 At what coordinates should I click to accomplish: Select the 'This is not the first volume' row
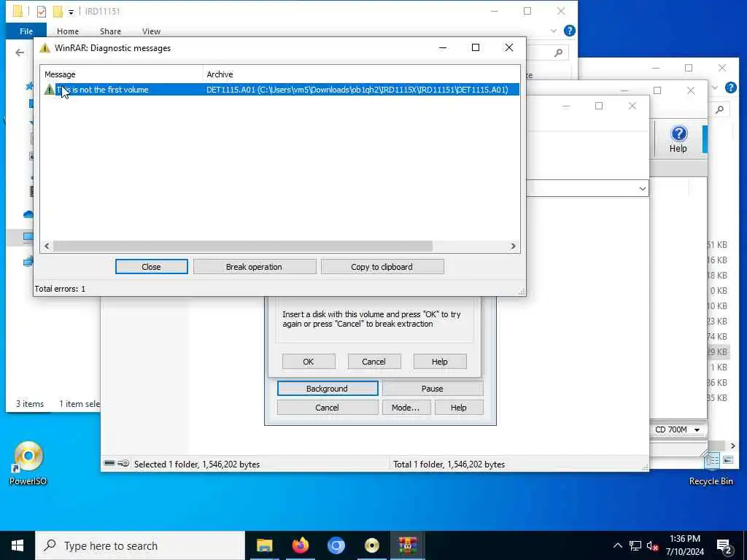tap(281, 90)
